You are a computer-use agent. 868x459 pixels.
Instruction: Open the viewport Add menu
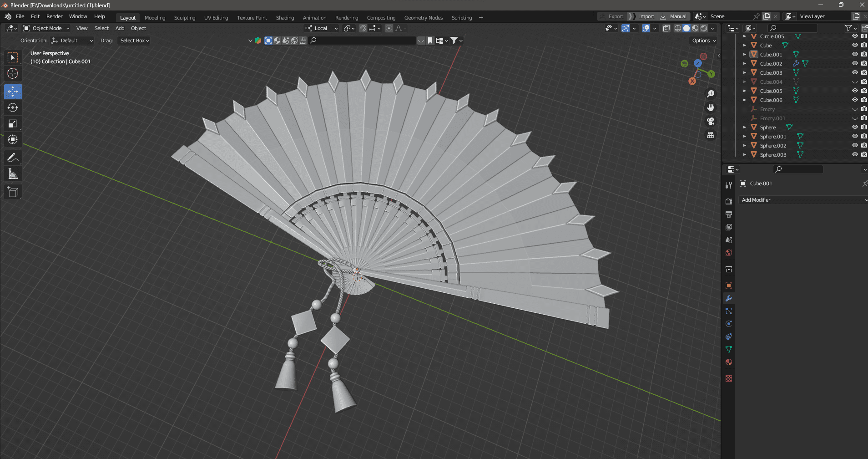(120, 28)
